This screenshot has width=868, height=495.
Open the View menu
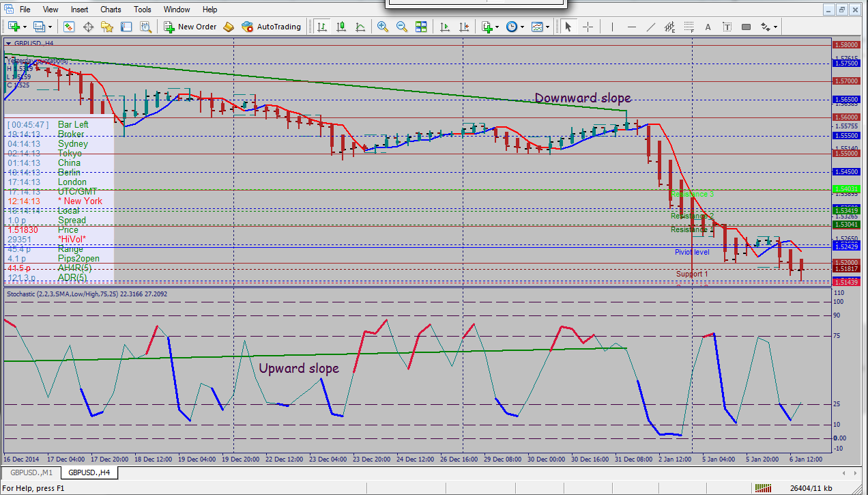[x=50, y=10]
